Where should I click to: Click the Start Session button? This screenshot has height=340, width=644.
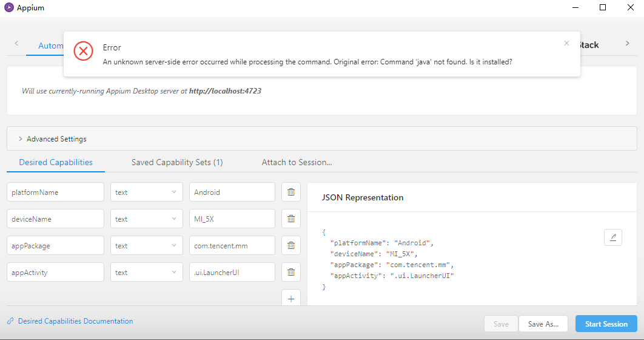pyautogui.click(x=606, y=324)
